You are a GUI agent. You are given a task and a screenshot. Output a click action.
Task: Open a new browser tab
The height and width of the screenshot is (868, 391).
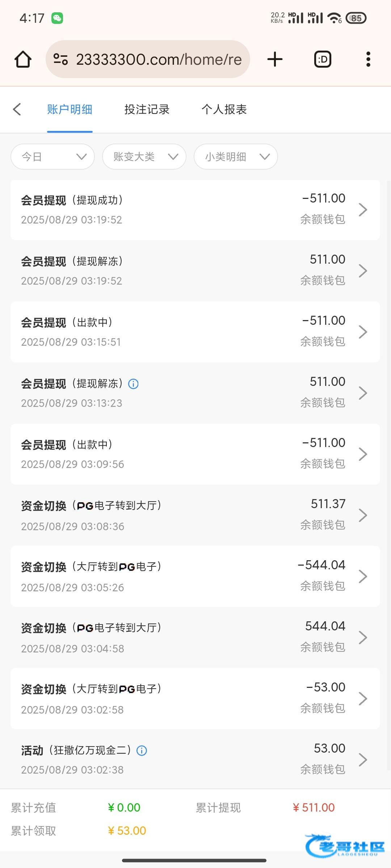tap(275, 59)
